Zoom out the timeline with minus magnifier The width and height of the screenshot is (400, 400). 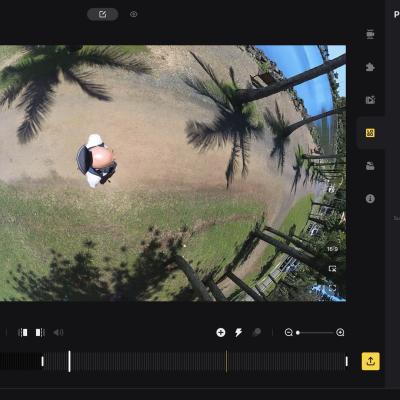click(x=289, y=332)
